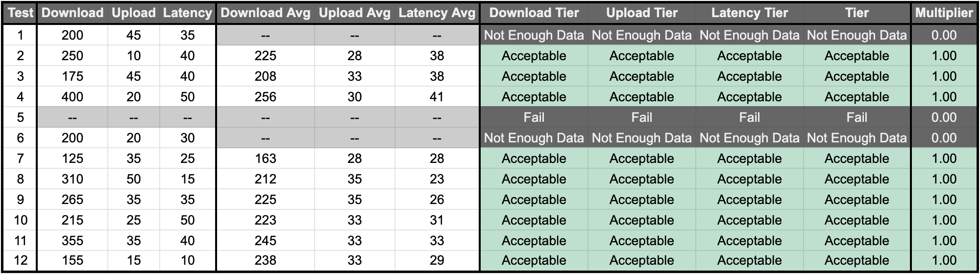Click the Download Avg column header

(265, 13)
